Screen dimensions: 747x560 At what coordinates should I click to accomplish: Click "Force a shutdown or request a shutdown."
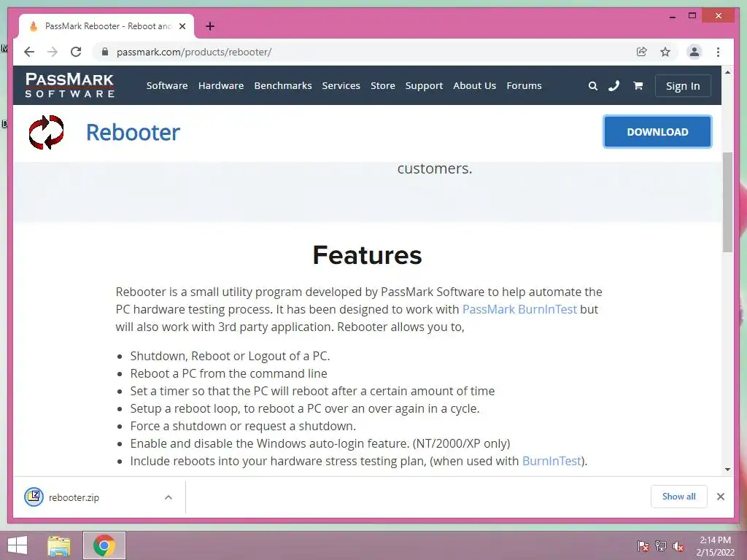coord(243,426)
